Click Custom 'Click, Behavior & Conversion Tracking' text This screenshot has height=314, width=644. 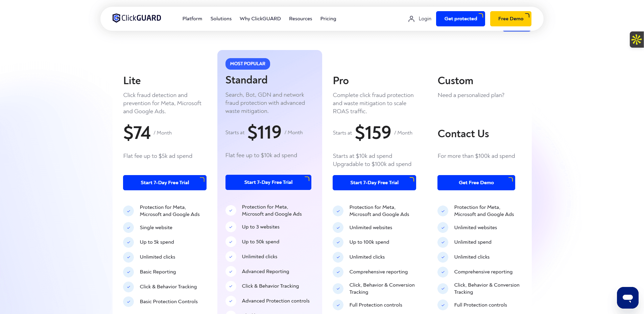coord(487,289)
